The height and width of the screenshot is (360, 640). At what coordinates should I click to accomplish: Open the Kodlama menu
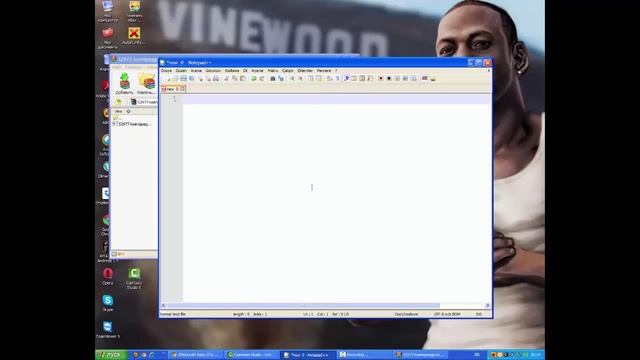tap(232, 71)
